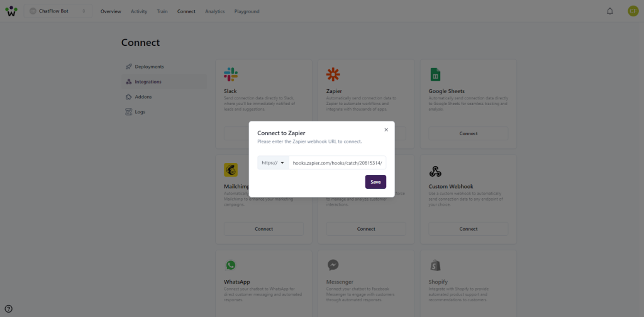Connect the Google Sheets integration
The width and height of the screenshot is (644, 317).
point(468,133)
